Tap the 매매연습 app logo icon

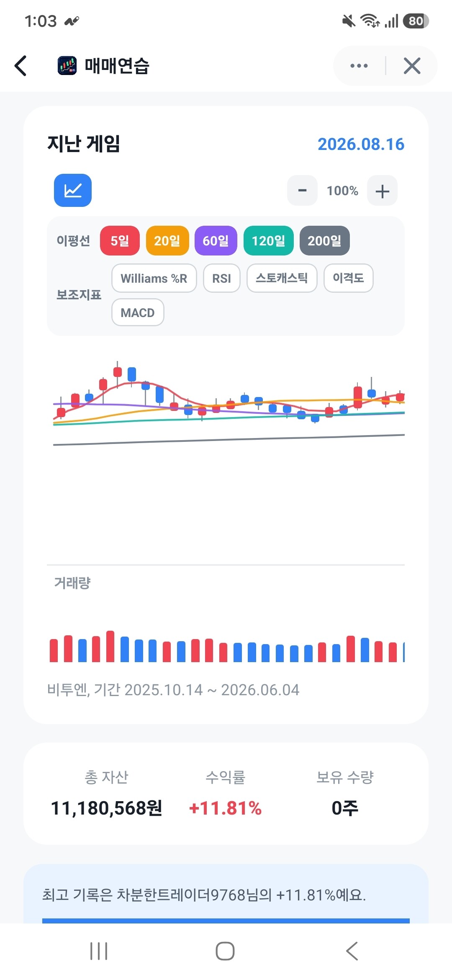67,66
